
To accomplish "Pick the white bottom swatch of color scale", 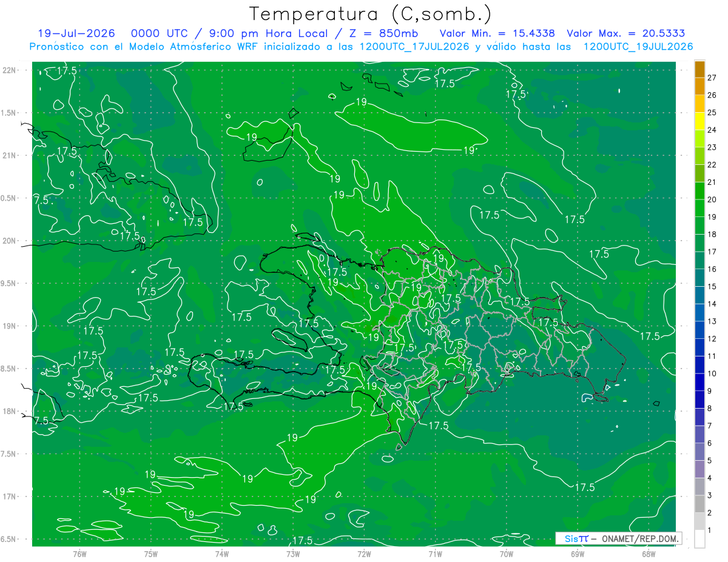I will tap(699, 539).
